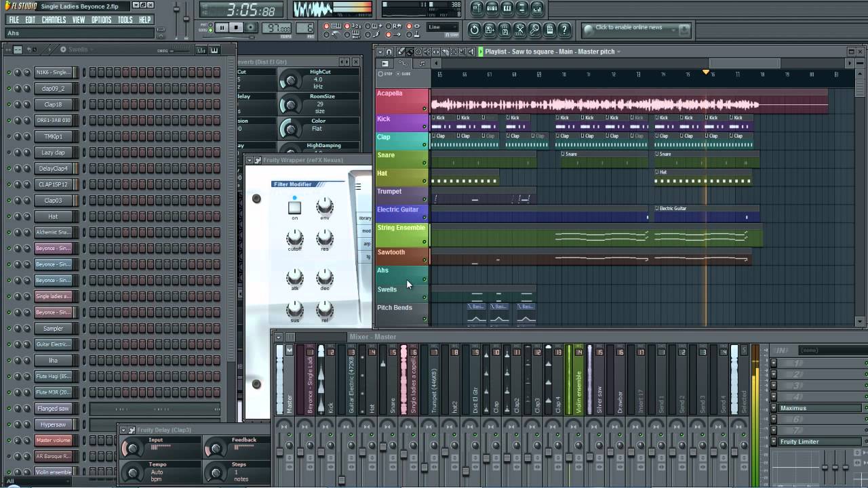Click the Save new version icon

point(490,29)
